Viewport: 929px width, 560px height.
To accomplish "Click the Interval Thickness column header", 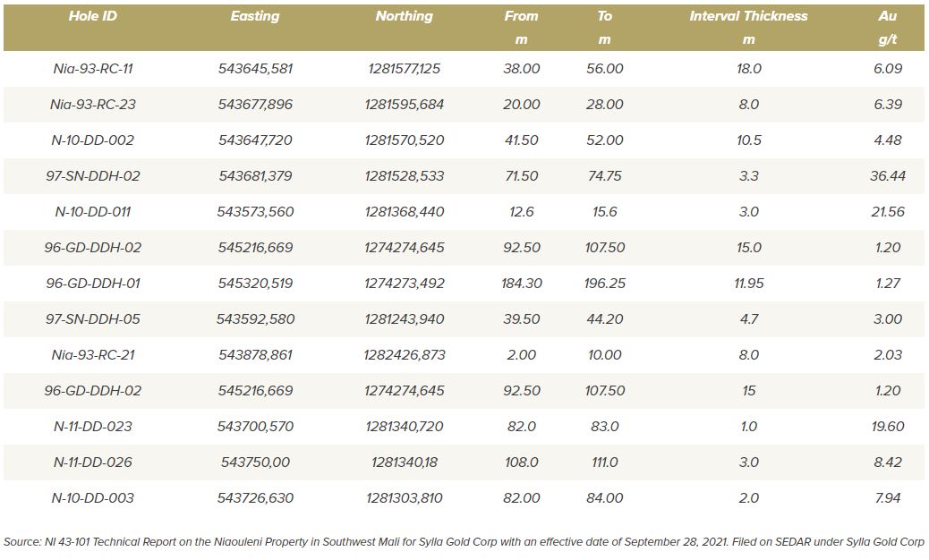I will [748, 16].
